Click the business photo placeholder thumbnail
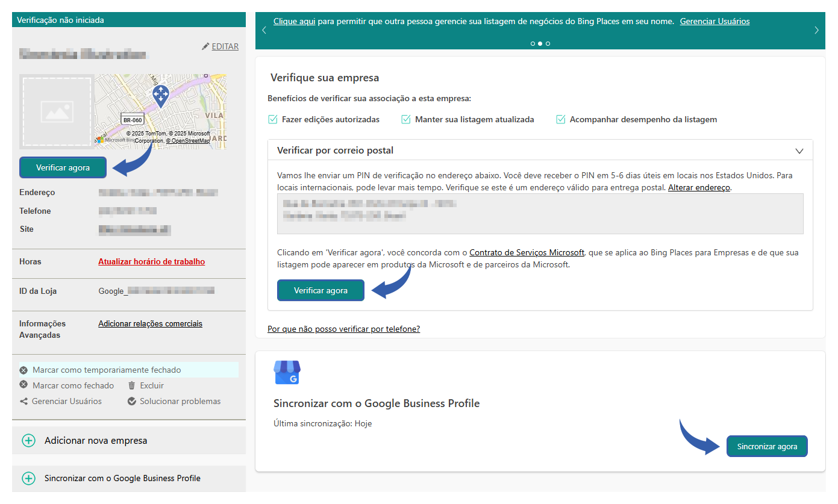Screen dimensions: 838x504 pyautogui.click(x=57, y=111)
